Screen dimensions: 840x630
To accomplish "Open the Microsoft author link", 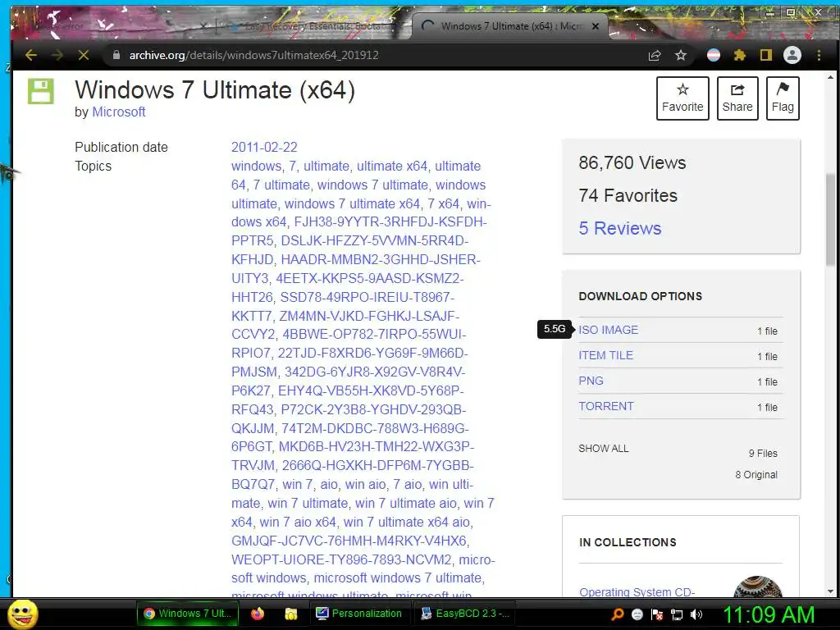I will [118, 112].
